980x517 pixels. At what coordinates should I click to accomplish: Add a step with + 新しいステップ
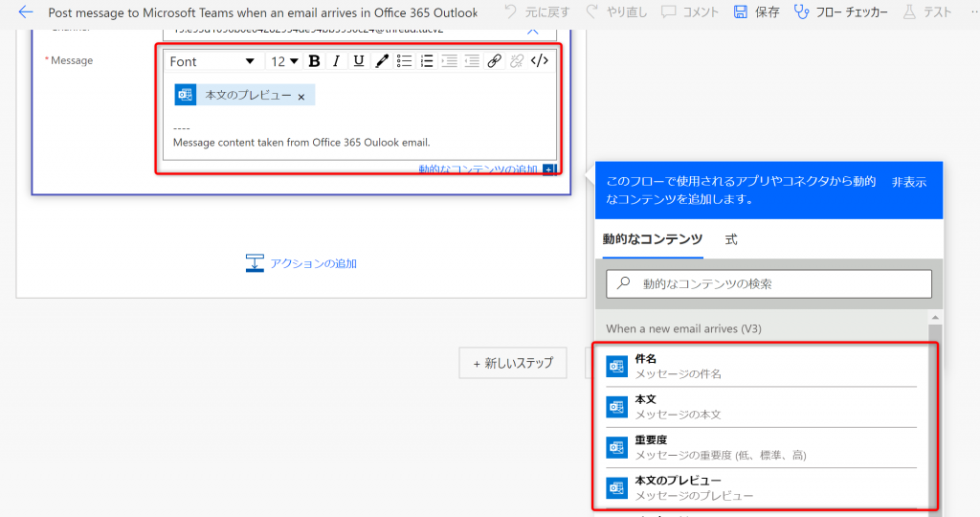(513, 363)
